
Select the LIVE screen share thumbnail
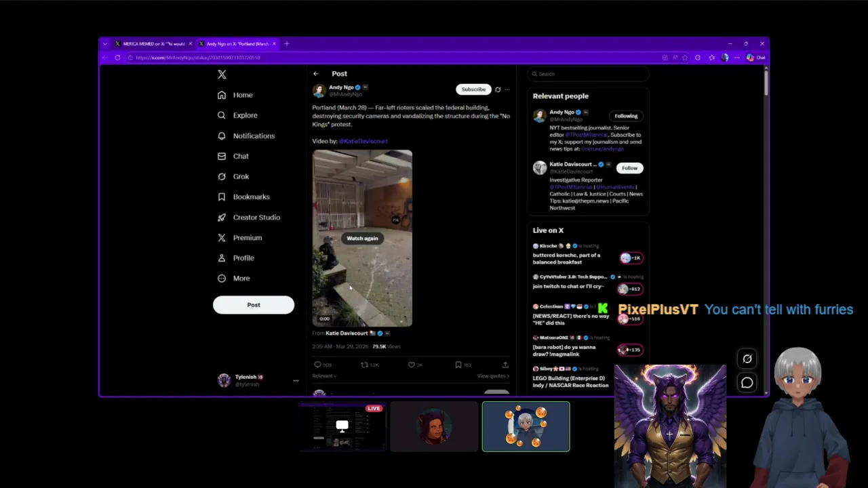coord(342,426)
